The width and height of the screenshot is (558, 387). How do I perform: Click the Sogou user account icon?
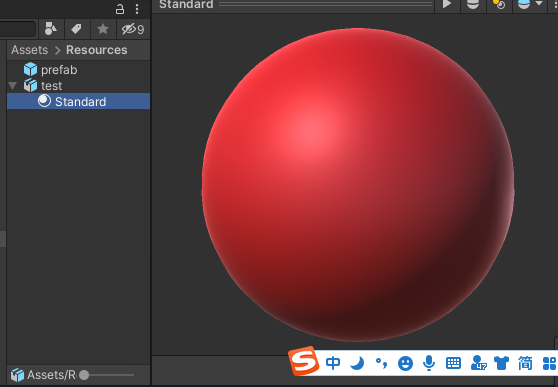coord(478,363)
